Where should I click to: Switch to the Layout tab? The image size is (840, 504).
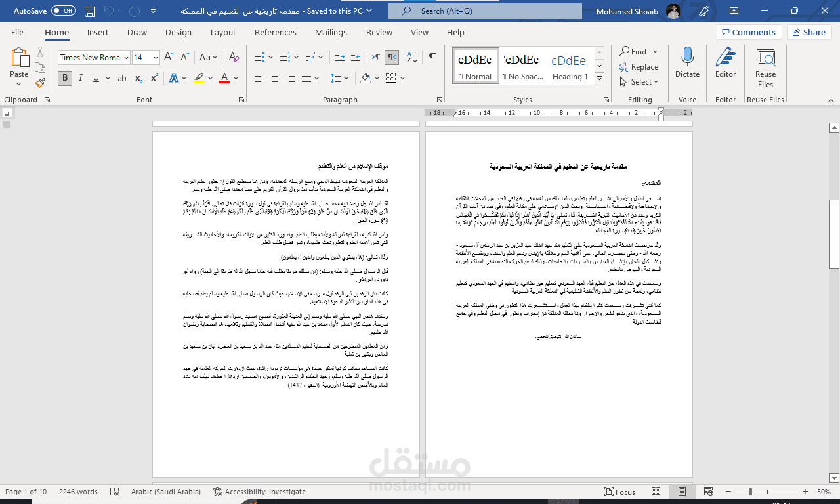(223, 32)
